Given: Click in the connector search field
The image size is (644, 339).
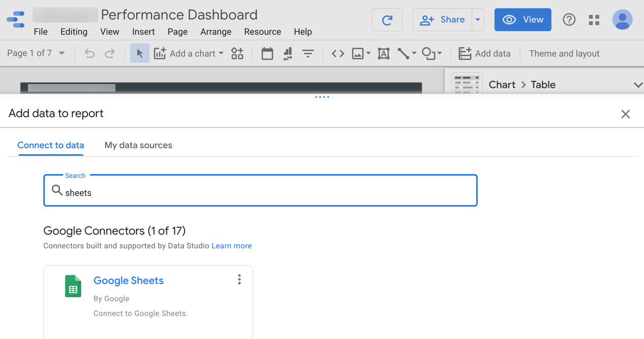Looking at the screenshot, I should click(x=260, y=190).
